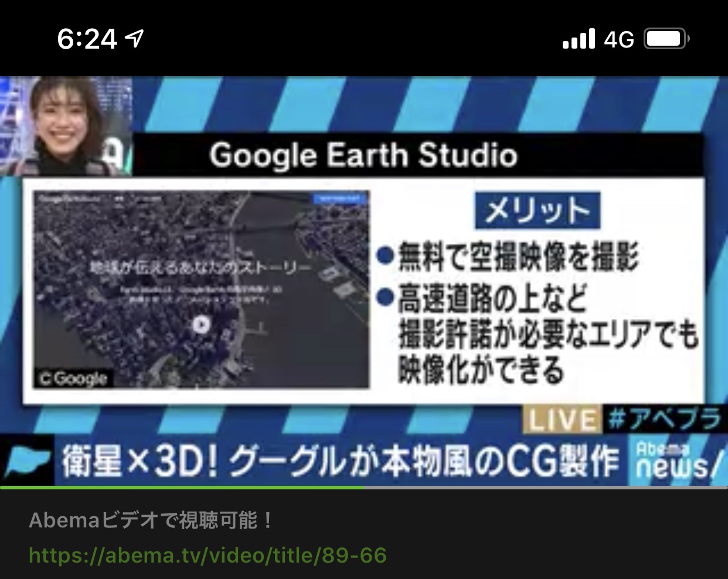728x579 pixels.
Task: Click the "映像化ができる" line
Action: tap(481, 370)
